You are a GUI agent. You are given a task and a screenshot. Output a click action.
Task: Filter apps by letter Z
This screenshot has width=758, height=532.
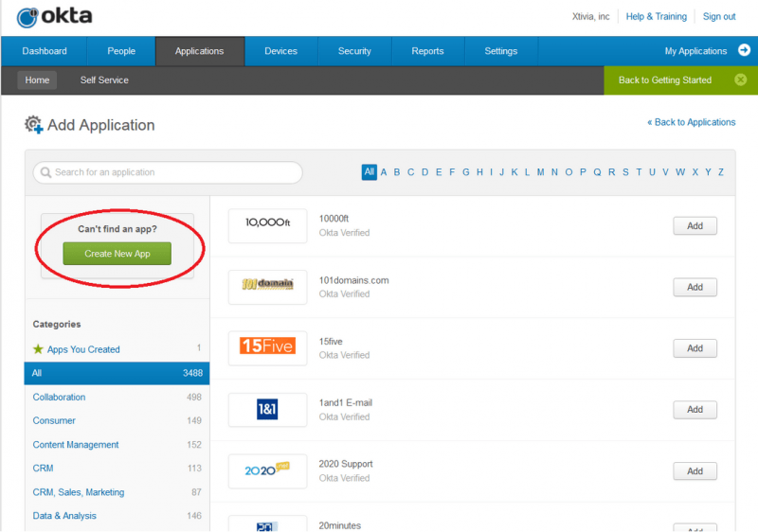point(721,172)
